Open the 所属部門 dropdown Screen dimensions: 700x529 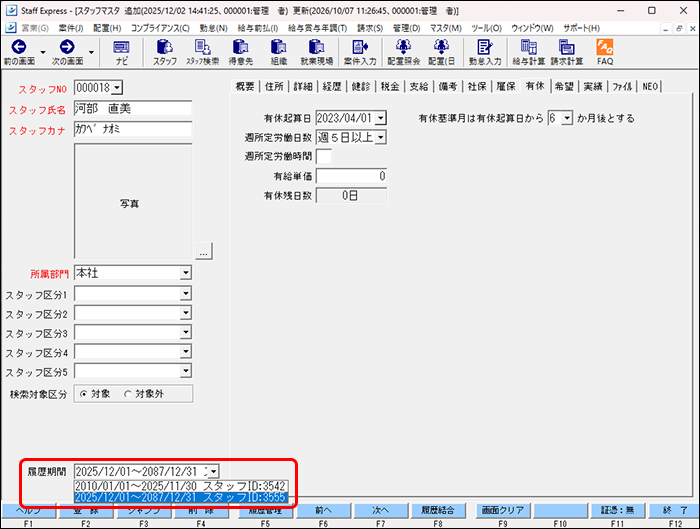(x=185, y=273)
